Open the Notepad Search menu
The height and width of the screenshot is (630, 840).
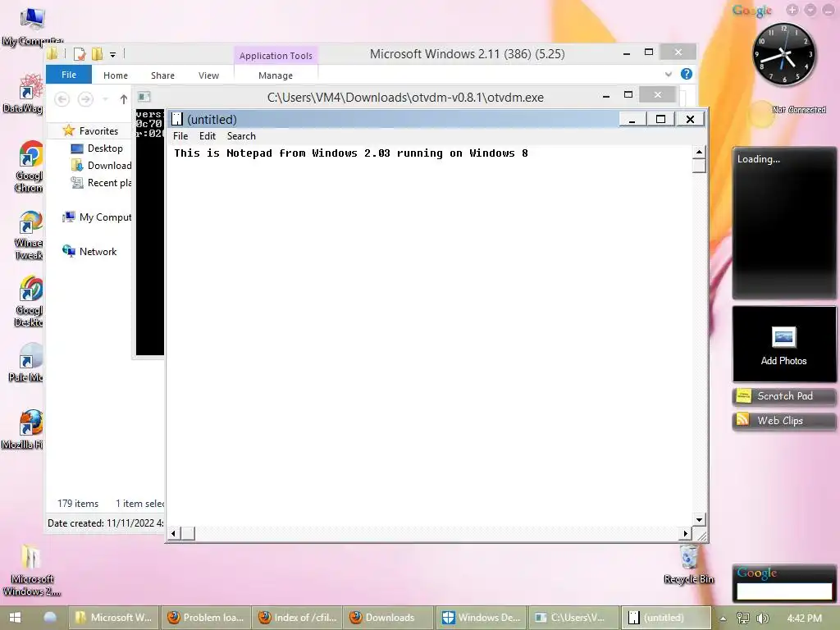point(241,136)
